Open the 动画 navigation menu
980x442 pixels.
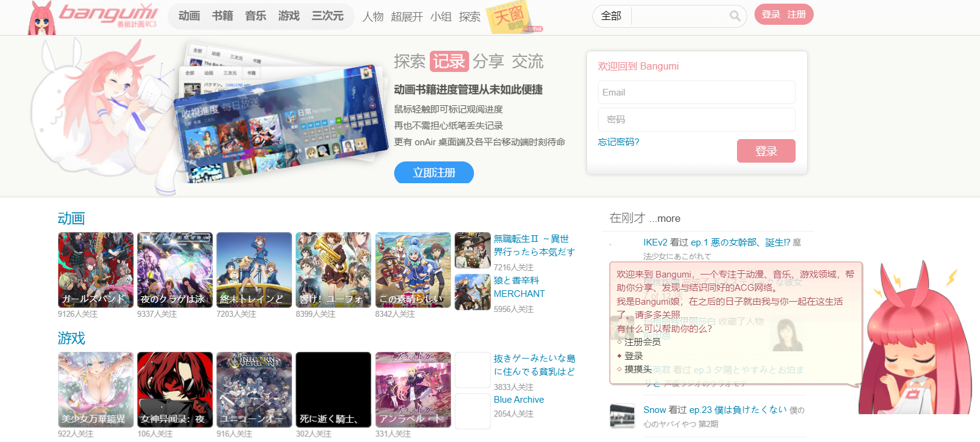[x=189, y=16]
